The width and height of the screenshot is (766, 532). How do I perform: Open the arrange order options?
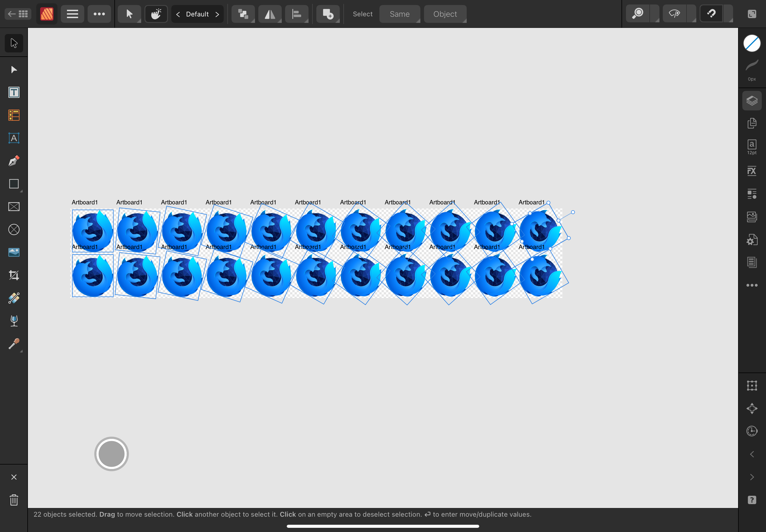[x=243, y=14]
